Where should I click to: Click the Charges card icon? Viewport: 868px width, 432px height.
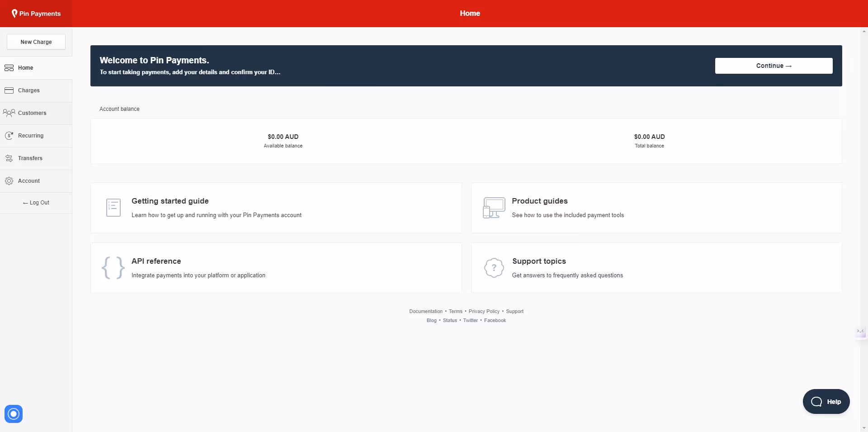(x=9, y=90)
